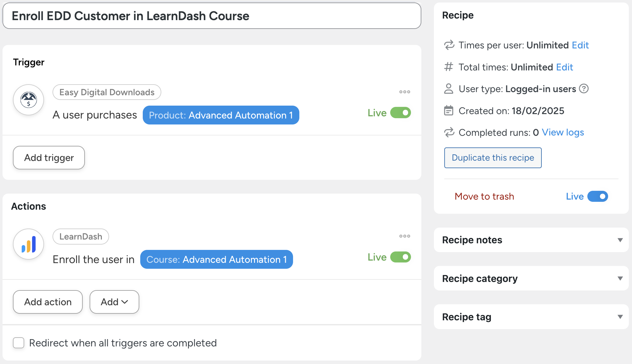Expand the Recipe category panel
The height and width of the screenshot is (364, 632).
pyautogui.click(x=620, y=279)
